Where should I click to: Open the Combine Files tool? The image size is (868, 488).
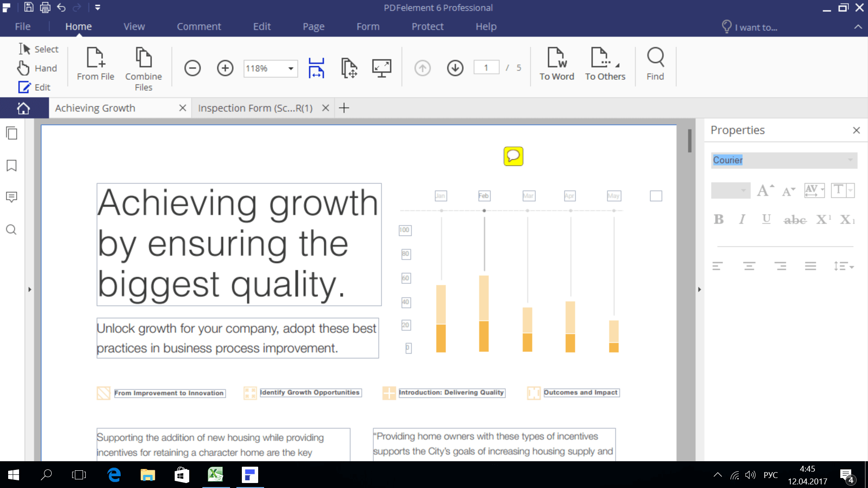click(x=143, y=68)
